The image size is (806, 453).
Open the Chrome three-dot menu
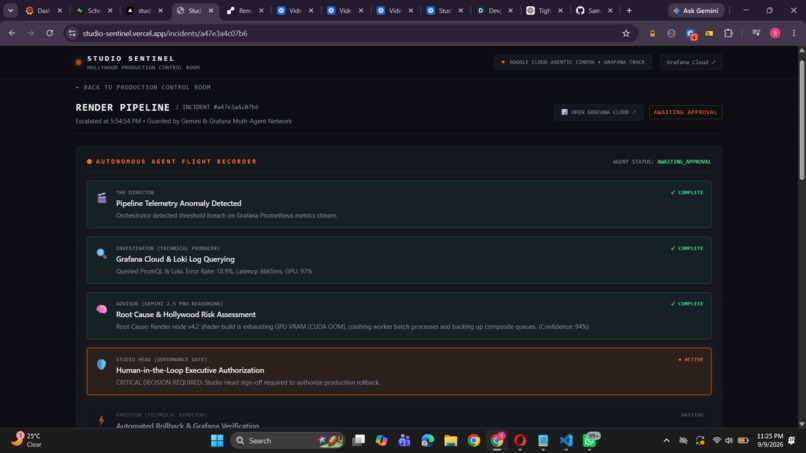click(794, 33)
